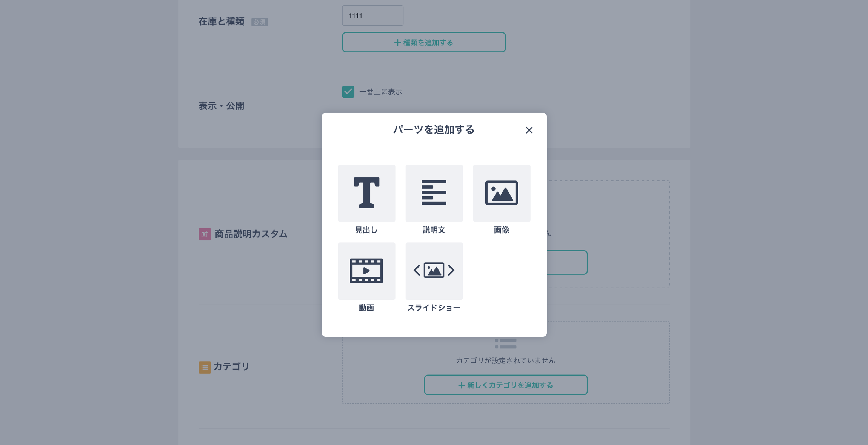Screen dimensions: 868x445
Task: Click the 説明文 caption label
Action: pos(434,230)
